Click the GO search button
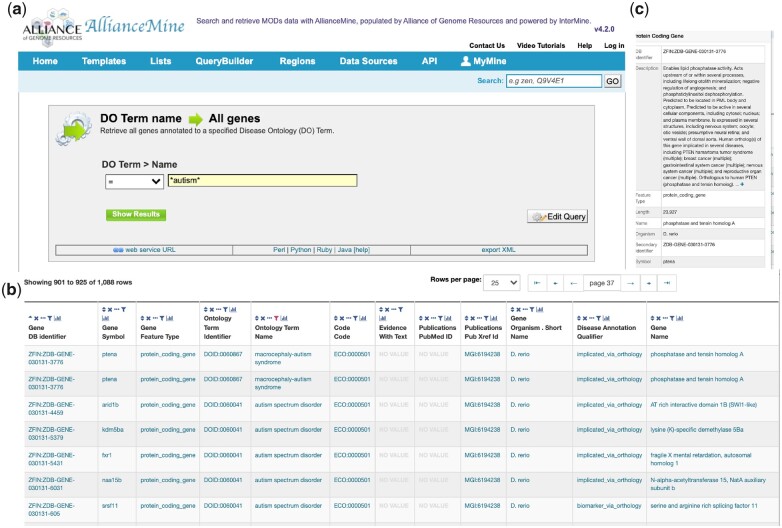 (612, 81)
